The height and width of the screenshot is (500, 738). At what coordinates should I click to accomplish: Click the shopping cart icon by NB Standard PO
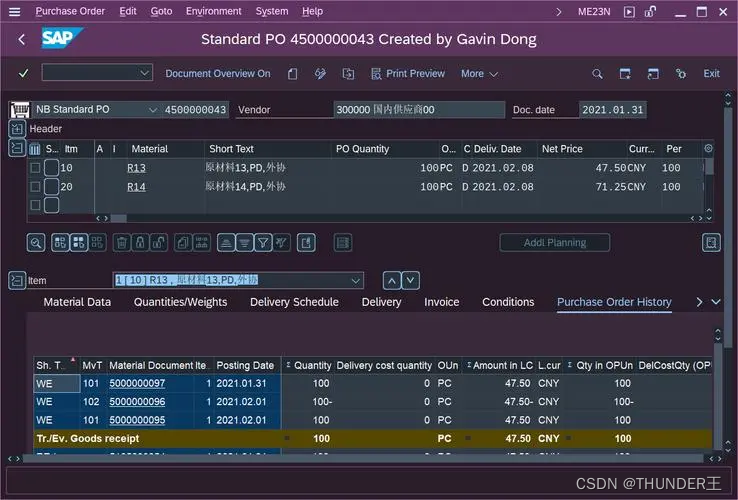[x=20, y=110]
